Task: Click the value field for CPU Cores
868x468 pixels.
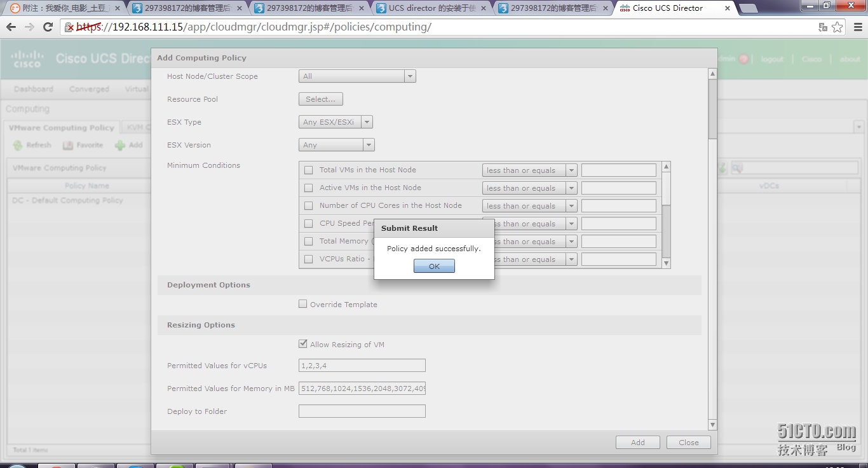Action: (x=619, y=206)
